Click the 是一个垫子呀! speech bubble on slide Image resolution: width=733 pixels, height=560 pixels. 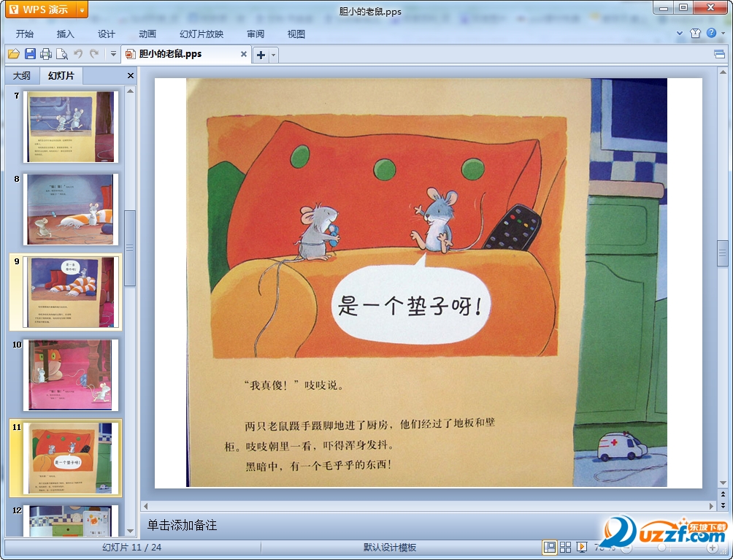coord(411,306)
